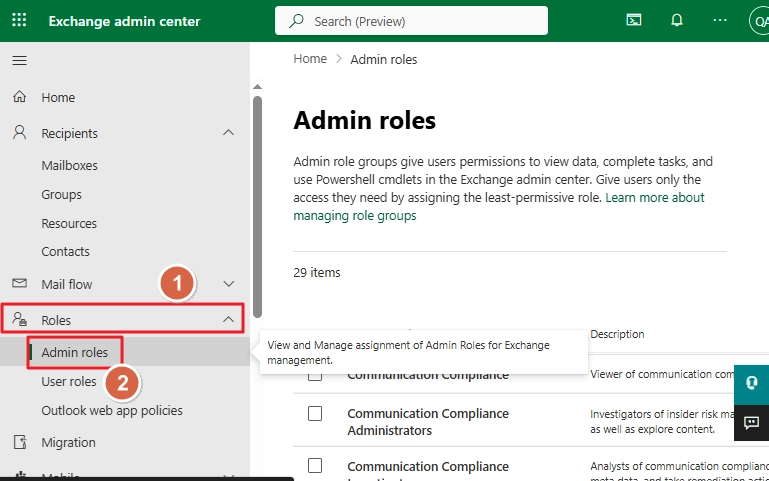Check the Communication Compliance row checkbox under tooltip
Viewport: 769px width, 481px height.
(315, 377)
